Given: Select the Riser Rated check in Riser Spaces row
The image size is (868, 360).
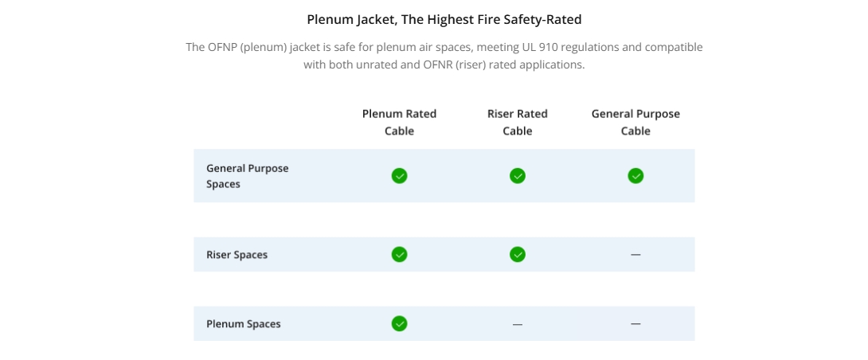Looking at the screenshot, I should coord(518,255).
